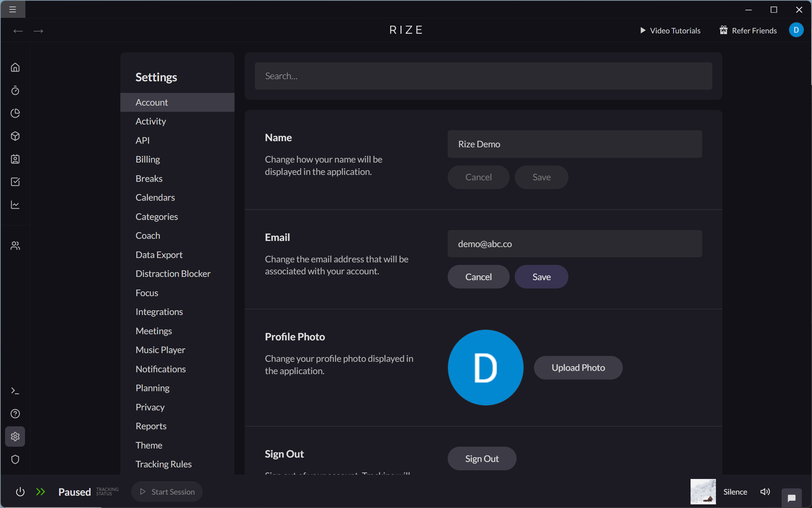Select the Distraction Blocker settings tab
The height and width of the screenshot is (508, 812).
173,273
